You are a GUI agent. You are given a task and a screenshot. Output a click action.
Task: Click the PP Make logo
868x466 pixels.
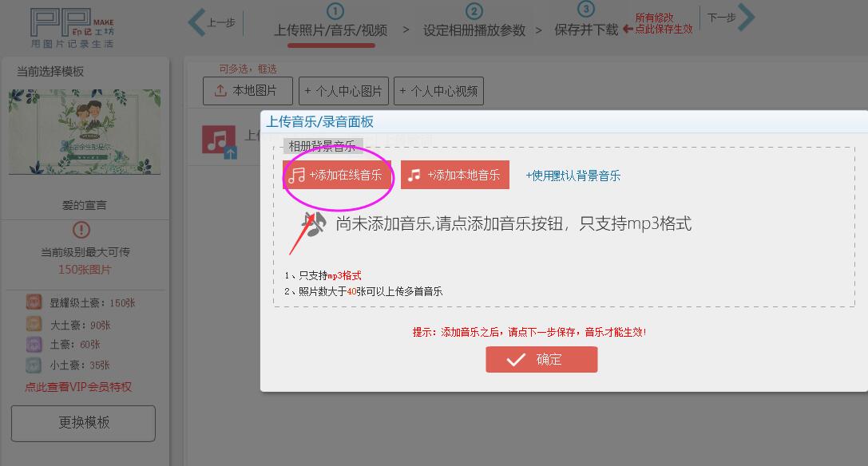[x=72, y=28]
